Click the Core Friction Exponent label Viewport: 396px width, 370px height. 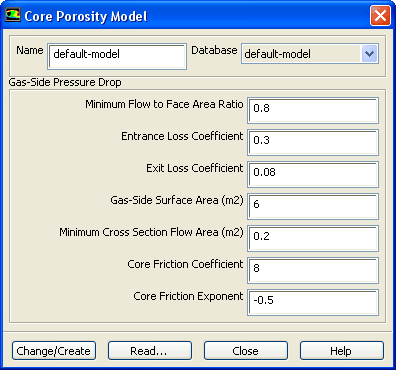pos(188,296)
